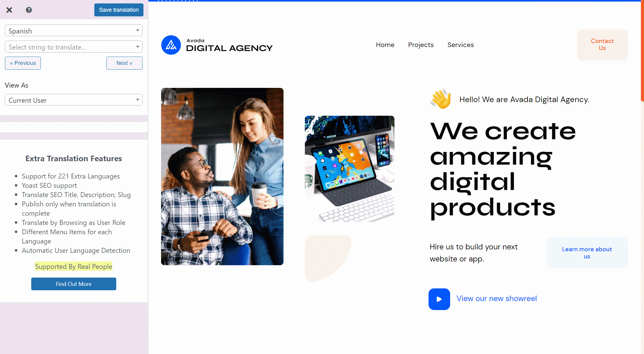Click the Services navigation tab
Screen dimensions: 644x354
[x=461, y=45]
